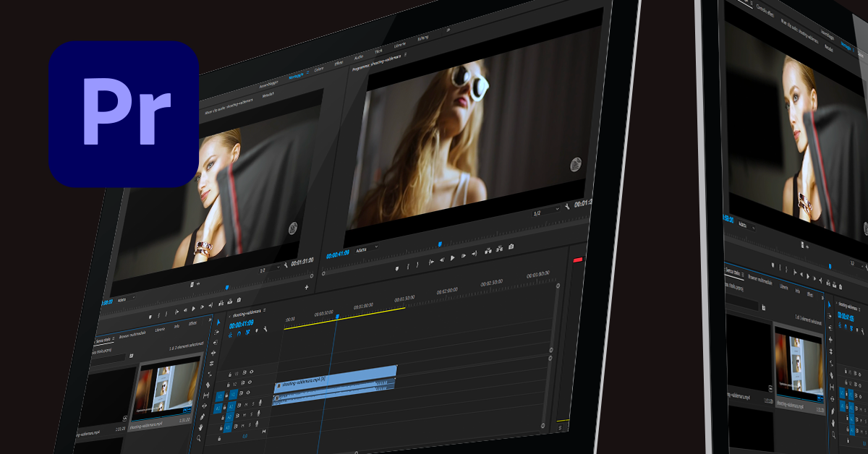The height and width of the screenshot is (454, 868).
Task: Export a frame from the left screen Source Monitor
Action: (239, 299)
